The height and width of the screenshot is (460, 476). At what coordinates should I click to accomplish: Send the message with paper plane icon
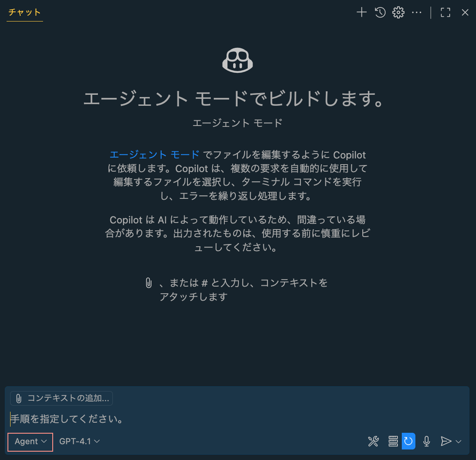[x=446, y=442]
